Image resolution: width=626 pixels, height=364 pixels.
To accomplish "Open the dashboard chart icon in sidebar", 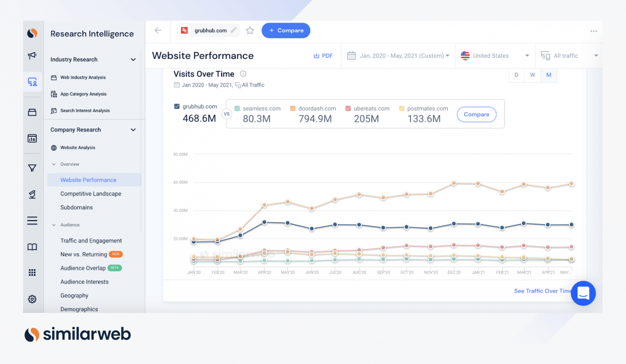I will (32, 138).
